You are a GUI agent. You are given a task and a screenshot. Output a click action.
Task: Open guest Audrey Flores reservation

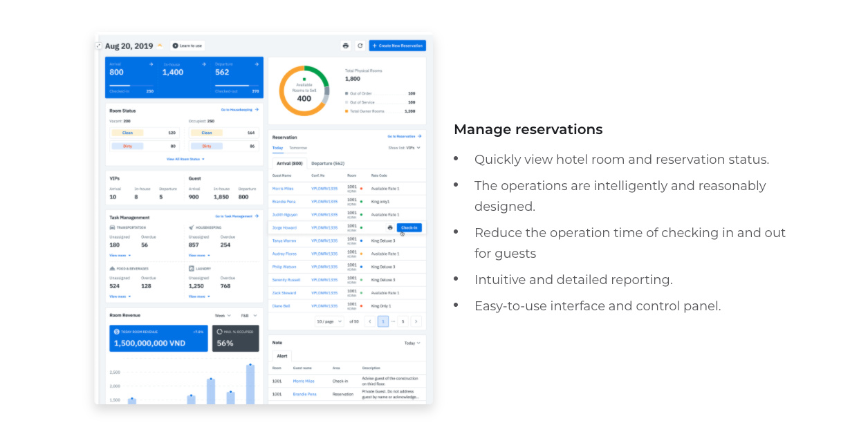tap(284, 254)
